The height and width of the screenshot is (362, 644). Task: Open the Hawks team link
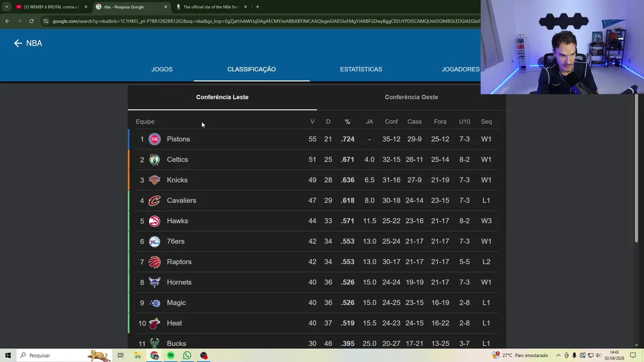point(178,221)
